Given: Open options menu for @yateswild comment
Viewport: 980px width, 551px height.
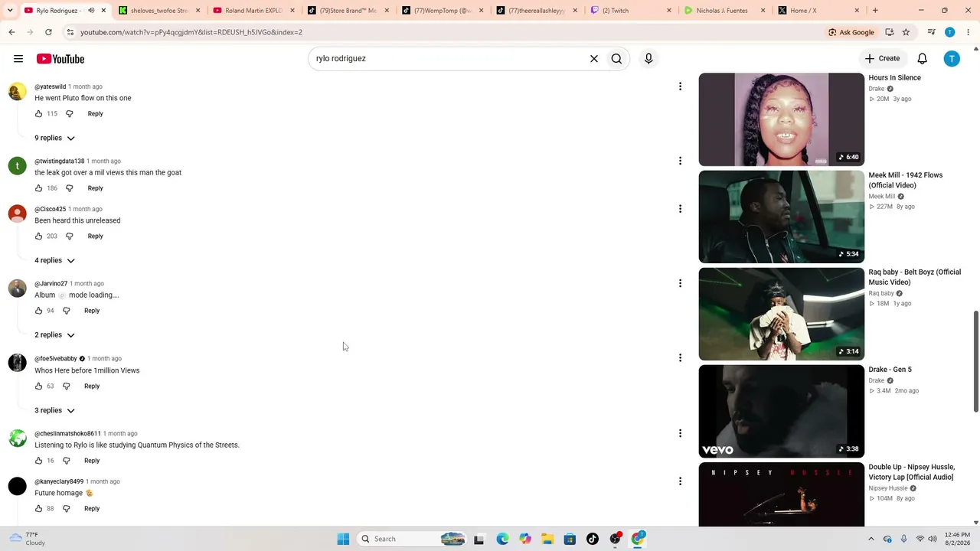Looking at the screenshot, I should pyautogui.click(x=680, y=86).
